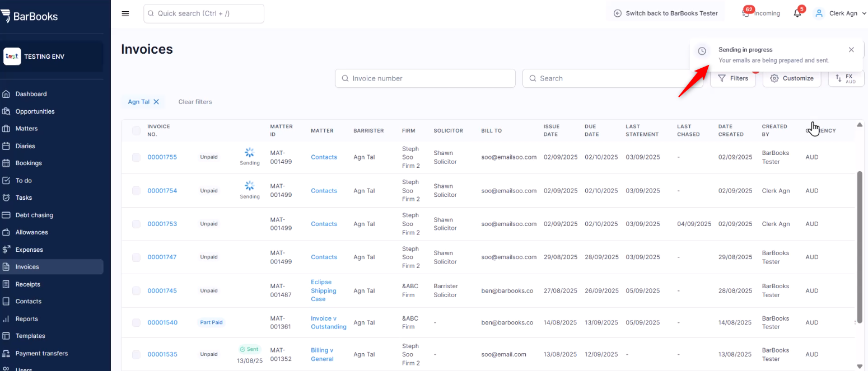Check the box for invoice 00001754
This screenshot has height=371, width=868.
[x=137, y=191]
